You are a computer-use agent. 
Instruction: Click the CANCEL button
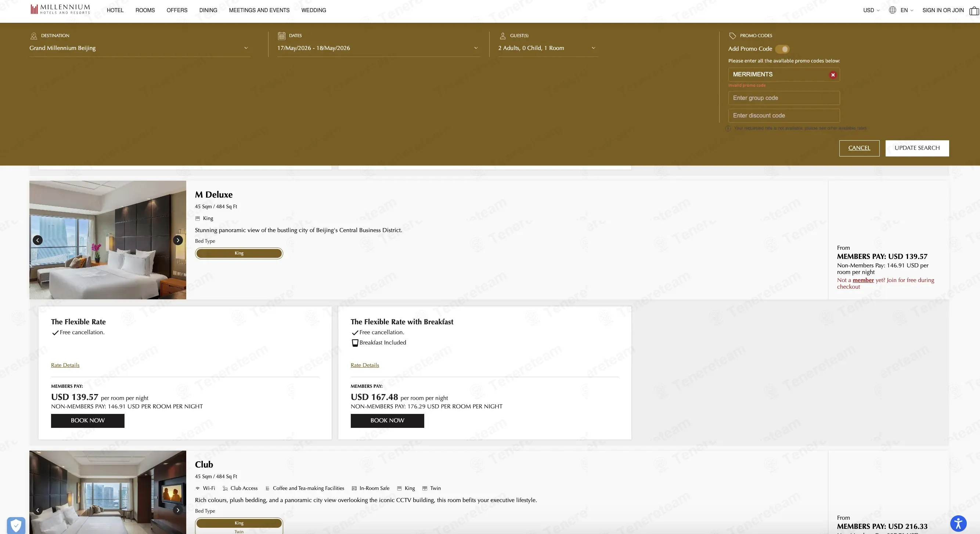[859, 148]
